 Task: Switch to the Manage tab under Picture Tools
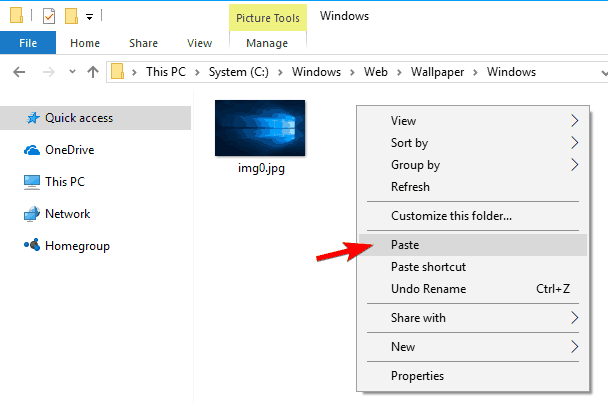(x=267, y=43)
